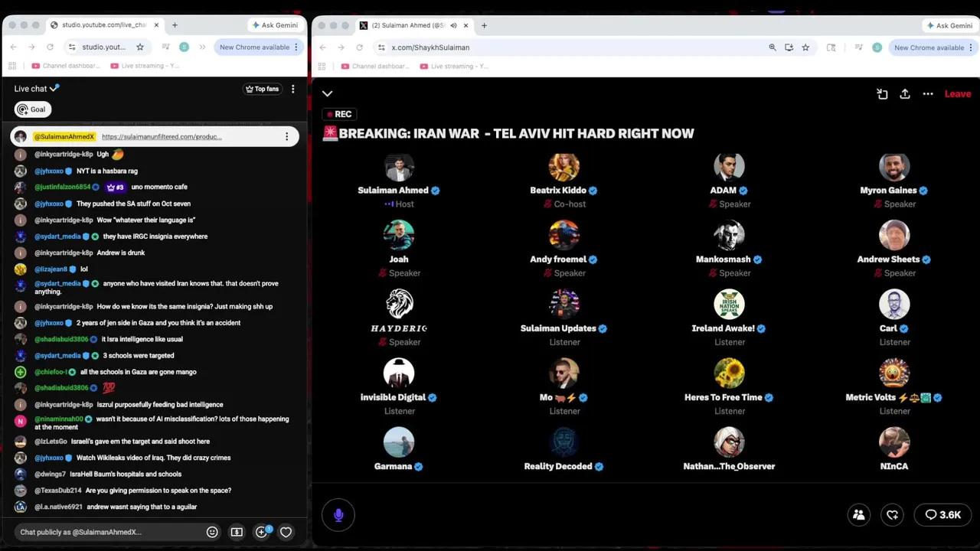Mute the audio-playing X tab speaker icon
The height and width of the screenshot is (551, 980).
[x=453, y=25]
